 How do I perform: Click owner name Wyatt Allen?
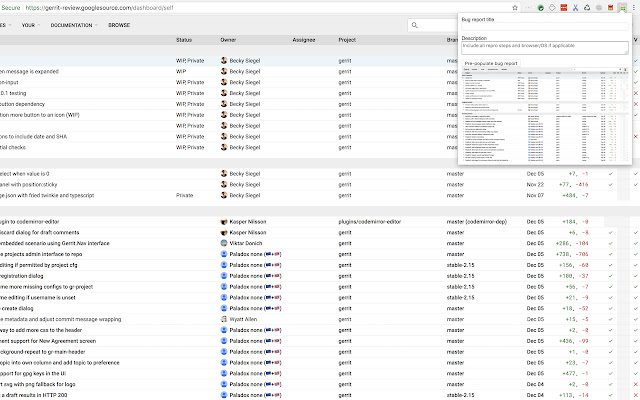pyautogui.click(x=243, y=319)
